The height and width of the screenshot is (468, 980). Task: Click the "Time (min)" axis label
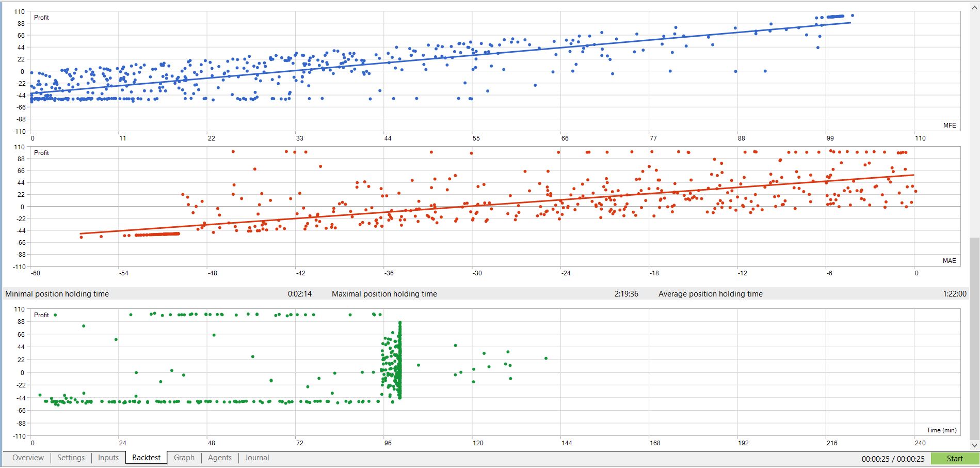click(942, 430)
